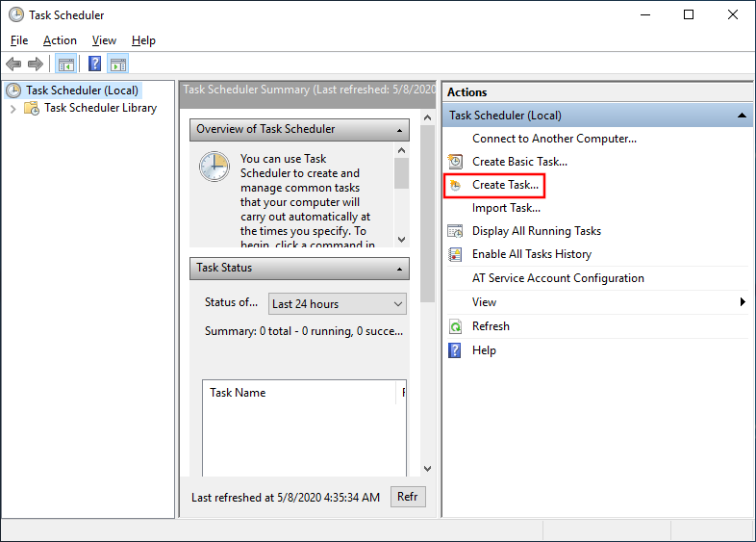Collapse the Overview of Task Scheduler section
Viewport: 756px width, 542px height.
tap(398, 129)
